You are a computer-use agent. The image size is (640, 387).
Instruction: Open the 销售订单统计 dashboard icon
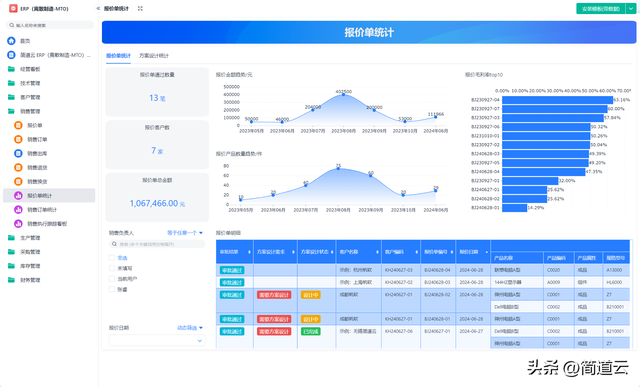(18, 209)
